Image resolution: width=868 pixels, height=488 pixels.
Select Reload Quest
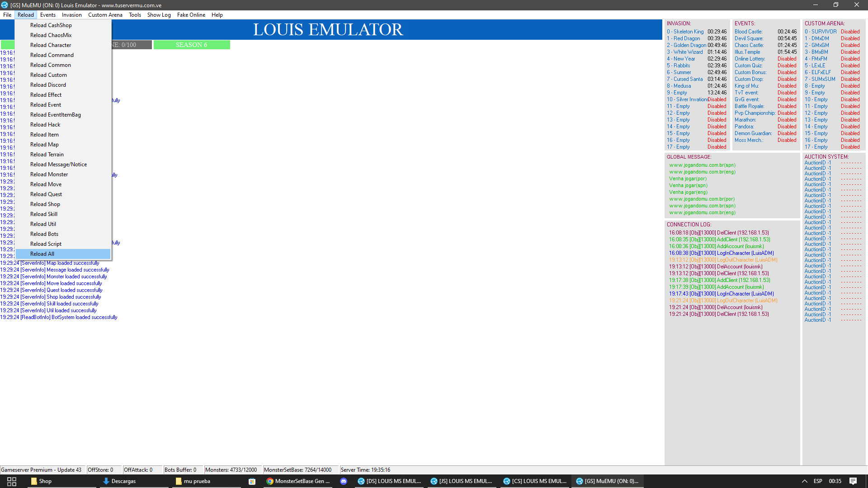click(63, 194)
